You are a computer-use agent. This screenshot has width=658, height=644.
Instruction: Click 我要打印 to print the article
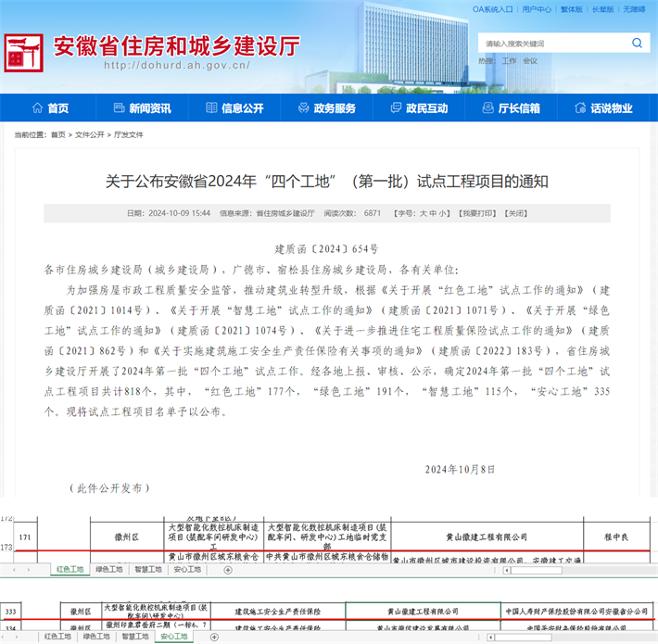click(x=479, y=213)
